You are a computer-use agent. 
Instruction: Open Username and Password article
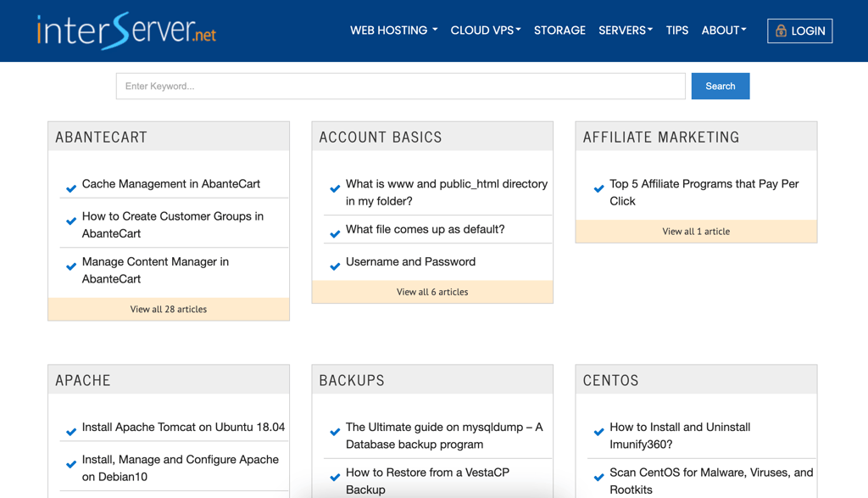pos(411,261)
